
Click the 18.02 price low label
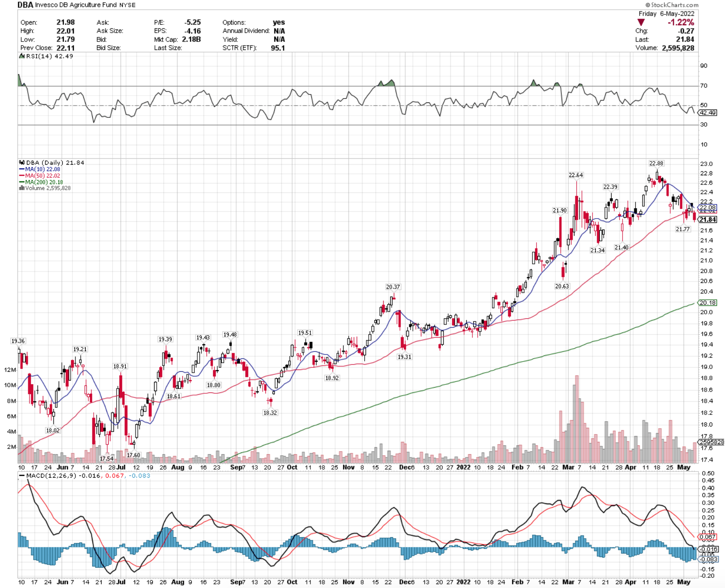[53, 430]
